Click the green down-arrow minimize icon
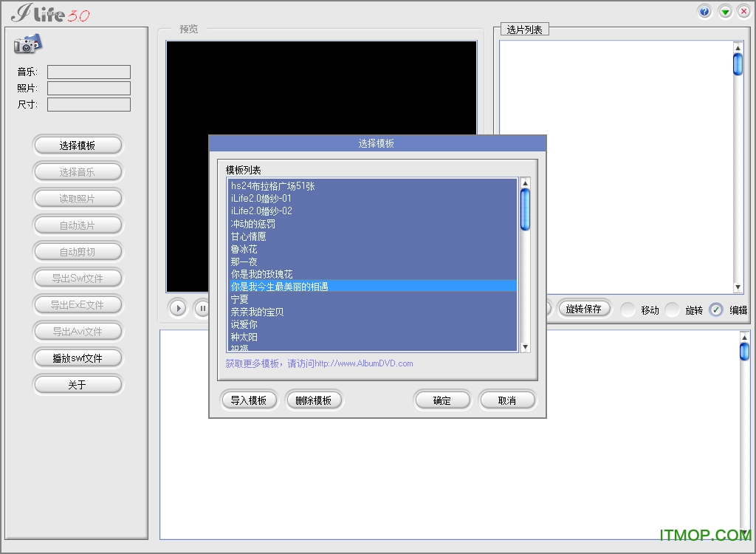Screen dimensions: 756x554 coord(725,12)
